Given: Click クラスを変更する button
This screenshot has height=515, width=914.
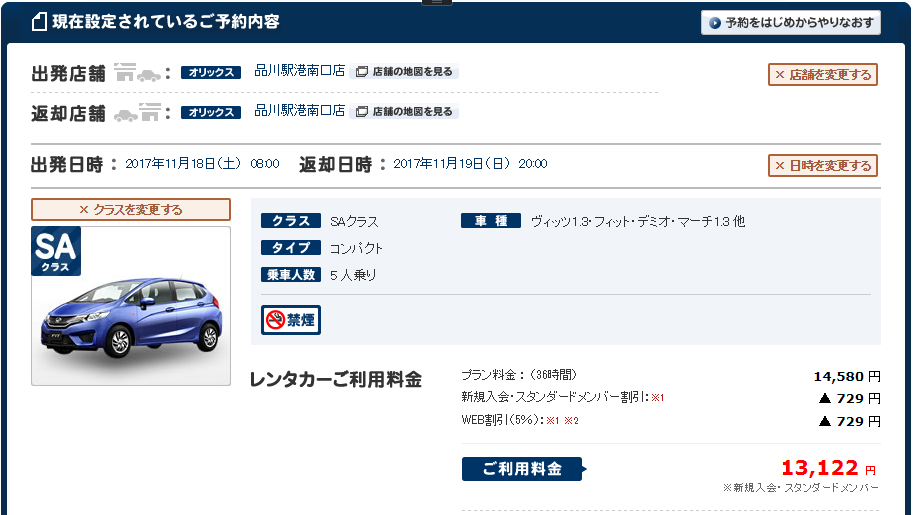Looking at the screenshot, I should tap(131, 210).
